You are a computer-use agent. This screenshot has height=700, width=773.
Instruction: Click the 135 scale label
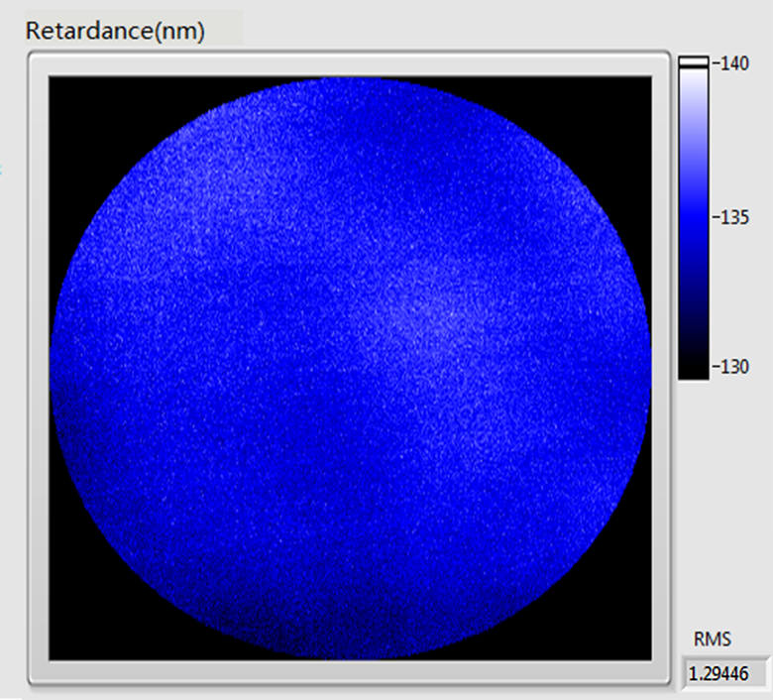click(734, 217)
